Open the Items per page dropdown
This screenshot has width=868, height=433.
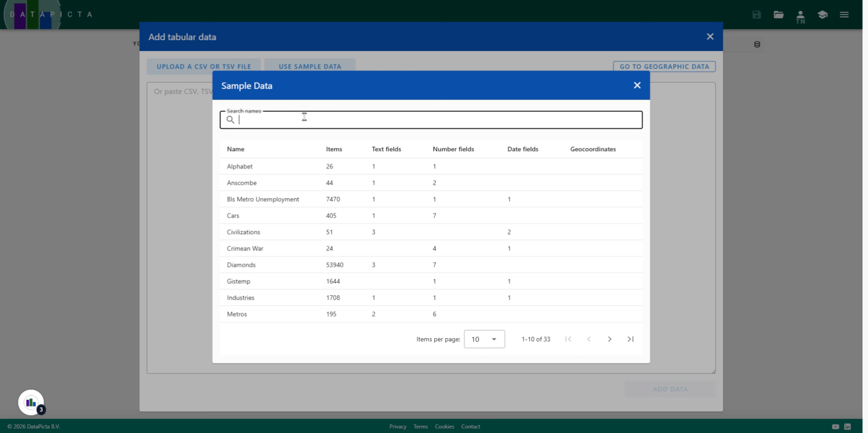click(484, 339)
